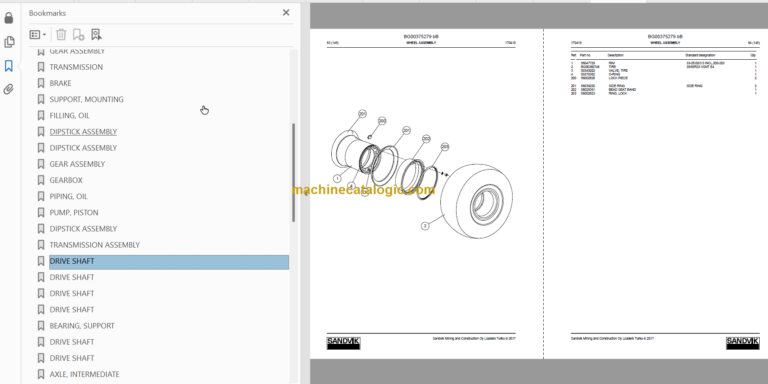Click the bookmark icon beside TRANSMISSION
Image resolution: width=768 pixels, height=384 pixels.
pyautogui.click(x=41, y=67)
